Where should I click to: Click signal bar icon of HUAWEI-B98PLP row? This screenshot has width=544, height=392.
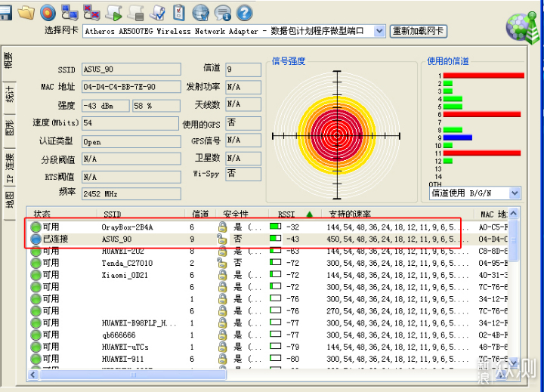coord(276,323)
